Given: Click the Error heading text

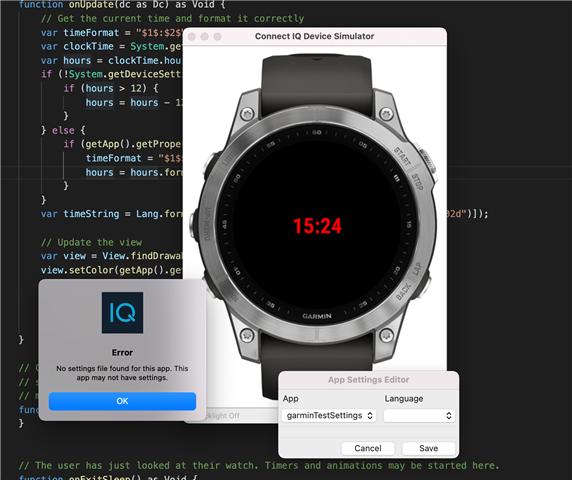Looking at the screenshot, I should pos(122,353).
